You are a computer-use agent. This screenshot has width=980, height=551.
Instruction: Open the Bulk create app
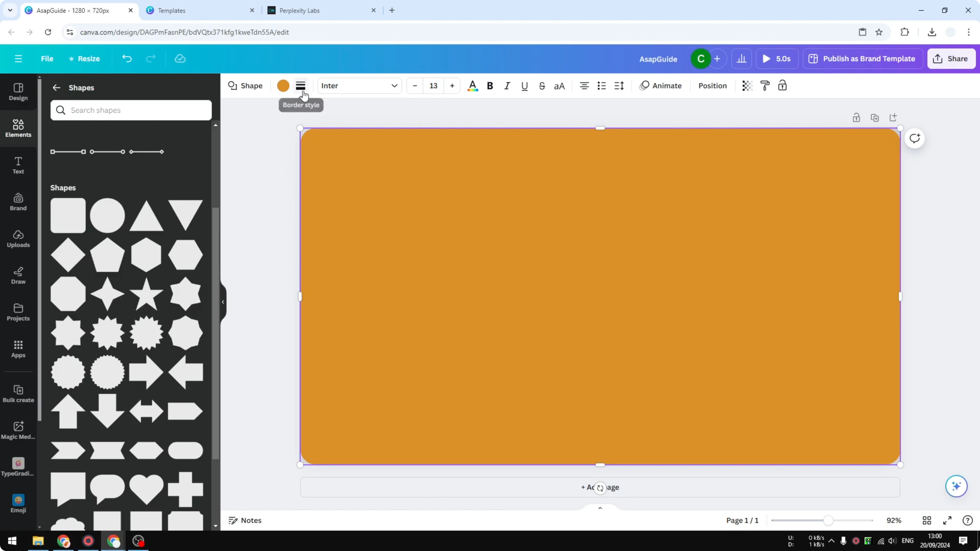(18, 394)
